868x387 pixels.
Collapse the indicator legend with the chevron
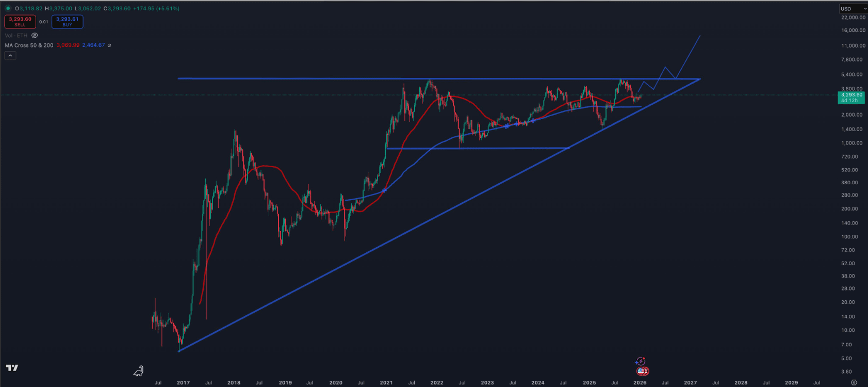(10, 56)
